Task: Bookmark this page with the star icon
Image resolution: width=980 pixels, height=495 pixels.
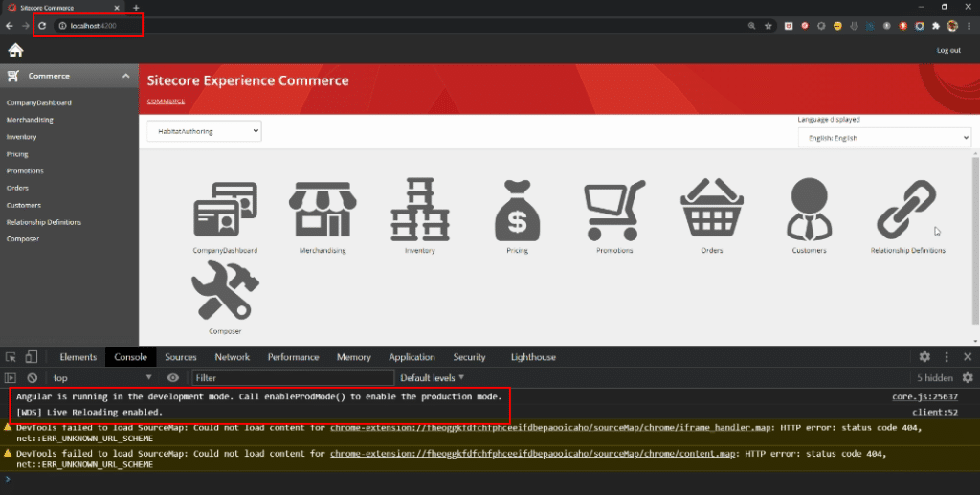Action: click(768, 26)
